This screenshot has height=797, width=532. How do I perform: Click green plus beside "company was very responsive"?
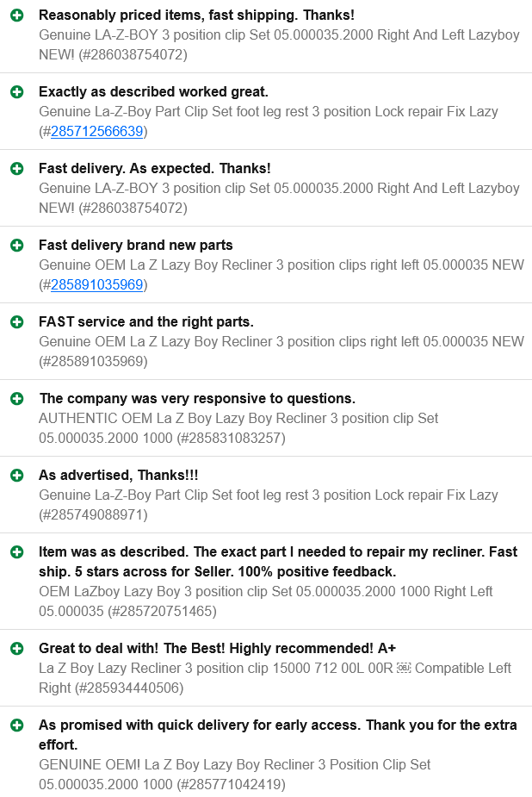pyautogui.click(x=16, y=399)
